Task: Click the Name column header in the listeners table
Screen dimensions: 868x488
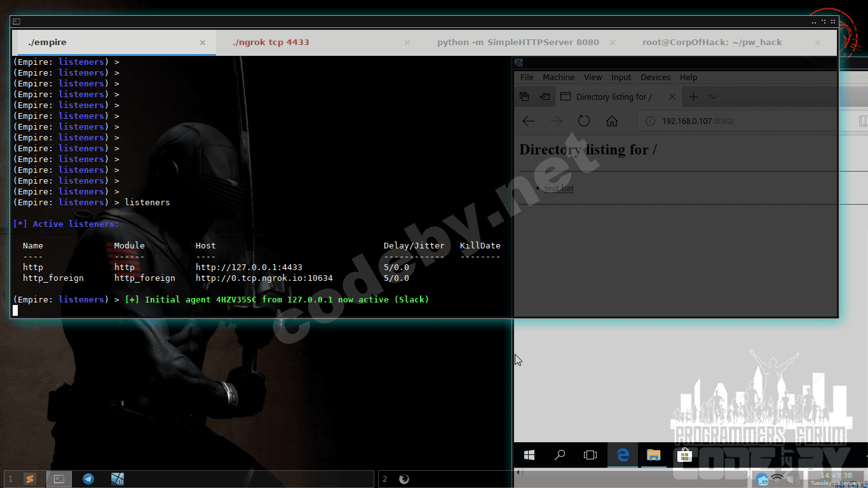Action: [33, 246]
